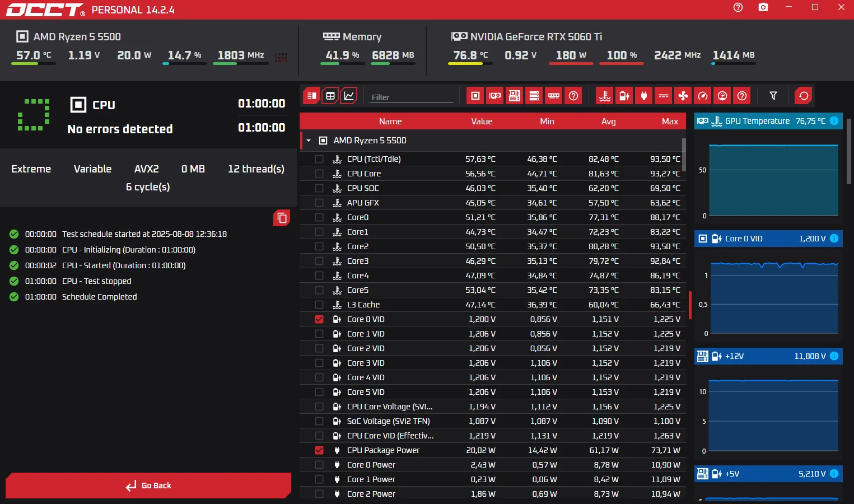This screenshot has width=854, height=504.
Task: Check the Core 5 VID checkbox
Action: pyautogui.click(x=319, y=392)
